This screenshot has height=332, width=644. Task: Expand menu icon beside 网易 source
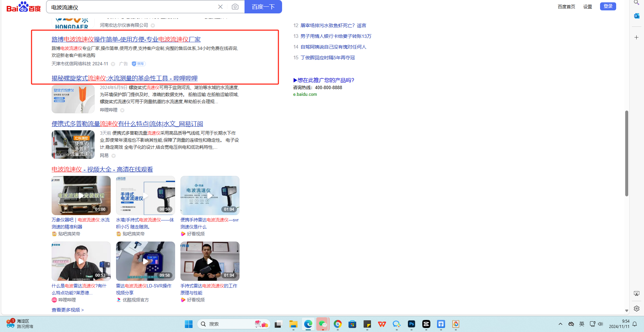click(x=114, y=156)
